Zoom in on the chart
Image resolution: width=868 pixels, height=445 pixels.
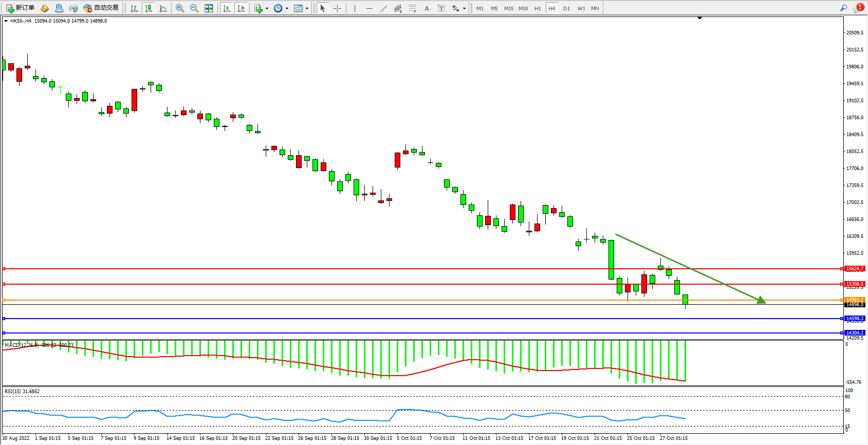point(179,8)
